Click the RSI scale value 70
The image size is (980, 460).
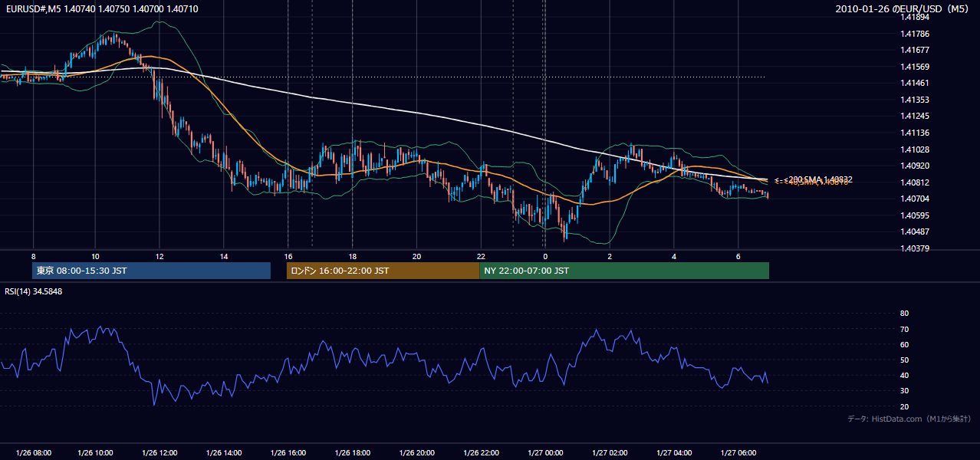tap(904, 329)
